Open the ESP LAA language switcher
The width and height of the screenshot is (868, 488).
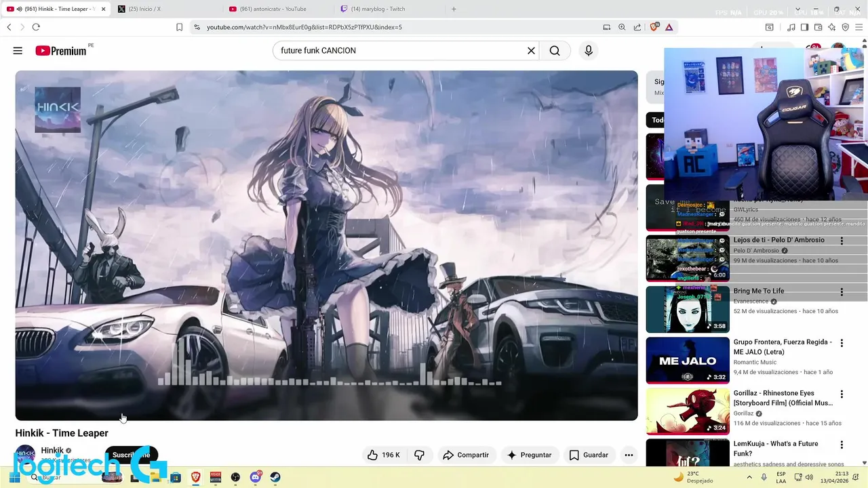[x=781, y=477]
